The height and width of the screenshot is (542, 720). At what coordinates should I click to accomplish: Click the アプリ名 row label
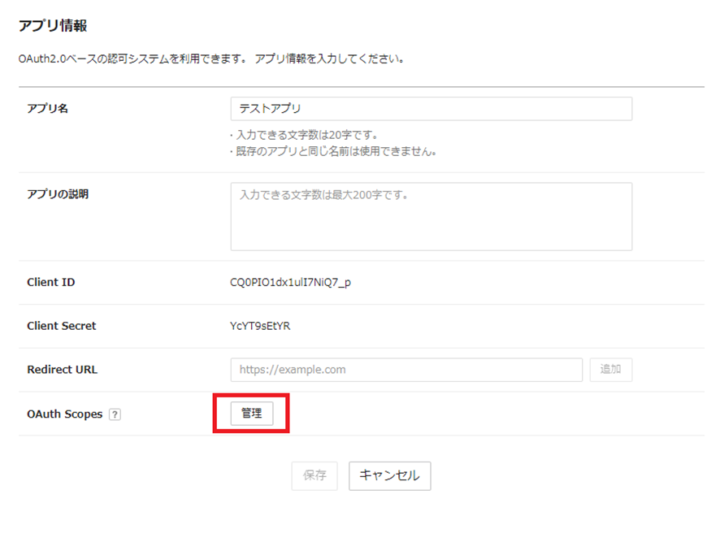pyautogui.click(x=47, y=108)
